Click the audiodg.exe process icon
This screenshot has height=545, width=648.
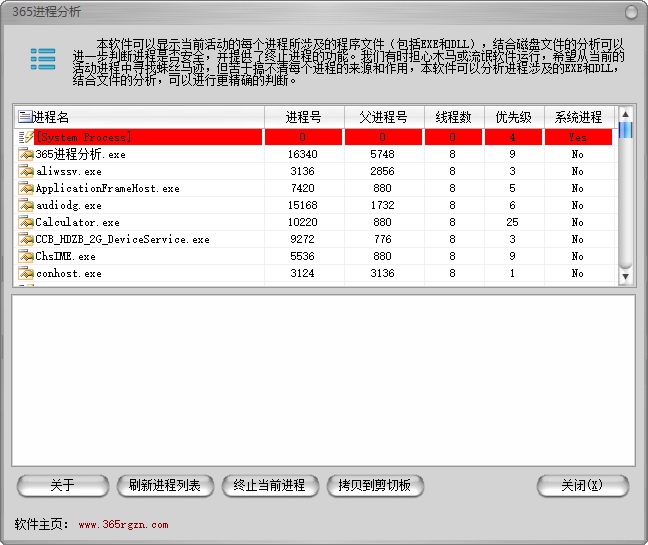coord(26,205)
